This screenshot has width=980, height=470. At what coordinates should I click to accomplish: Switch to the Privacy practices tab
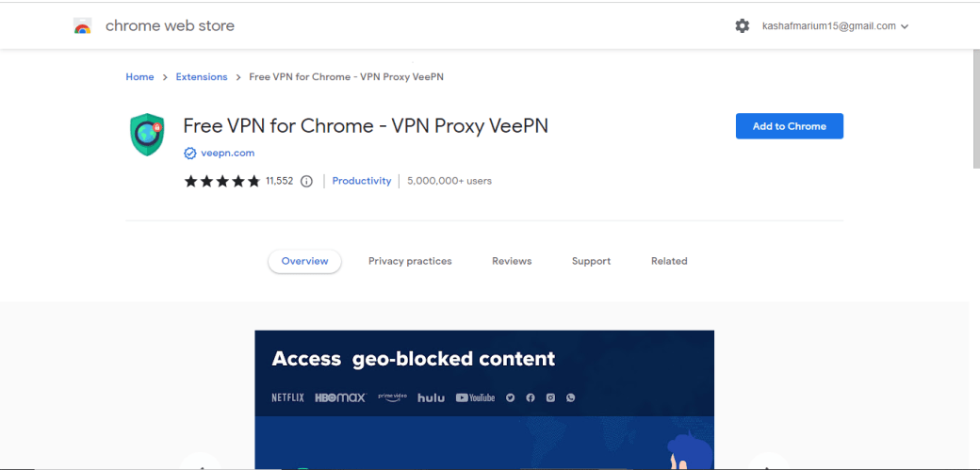pyautogui.click(x=410, y=261)
